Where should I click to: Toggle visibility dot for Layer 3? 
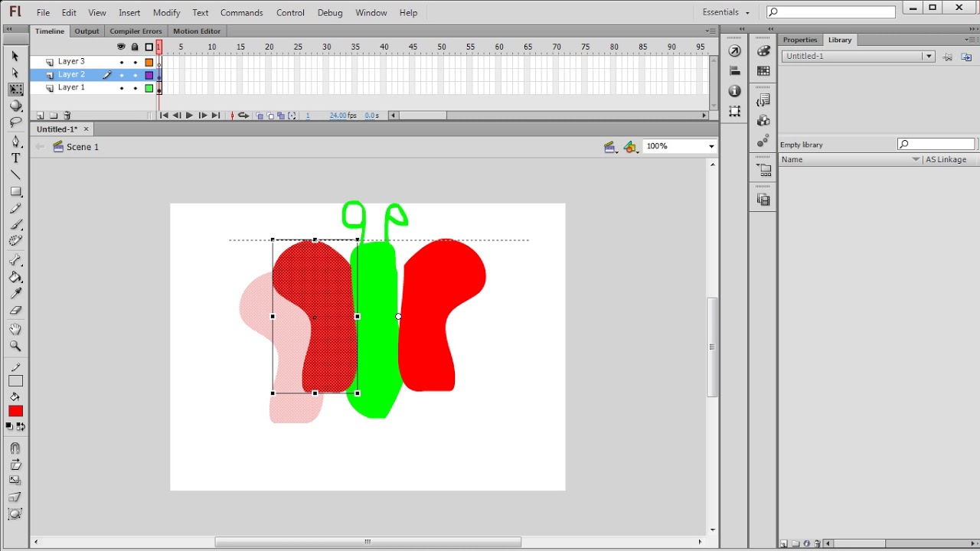(x=121, y=62)
